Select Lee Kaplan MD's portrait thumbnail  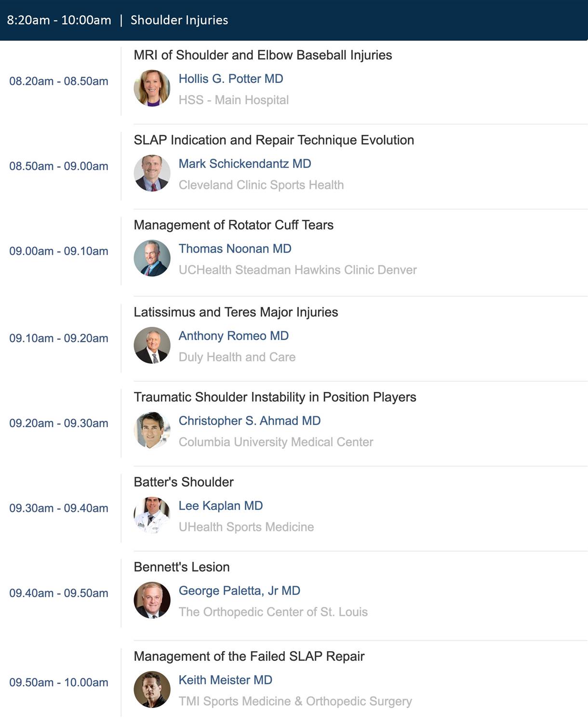152,515
